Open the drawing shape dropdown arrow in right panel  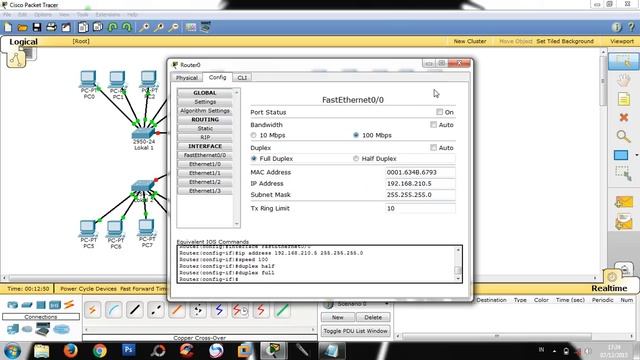click(x=636, y=155)
